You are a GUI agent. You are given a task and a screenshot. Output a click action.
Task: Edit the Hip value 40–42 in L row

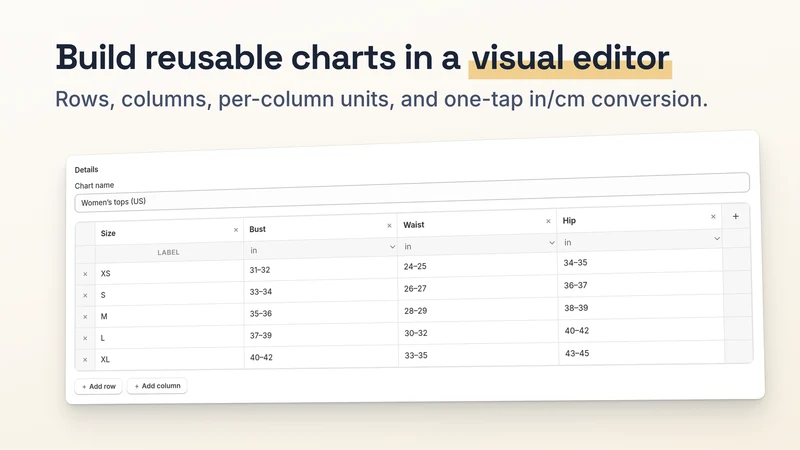coord(642,330)
